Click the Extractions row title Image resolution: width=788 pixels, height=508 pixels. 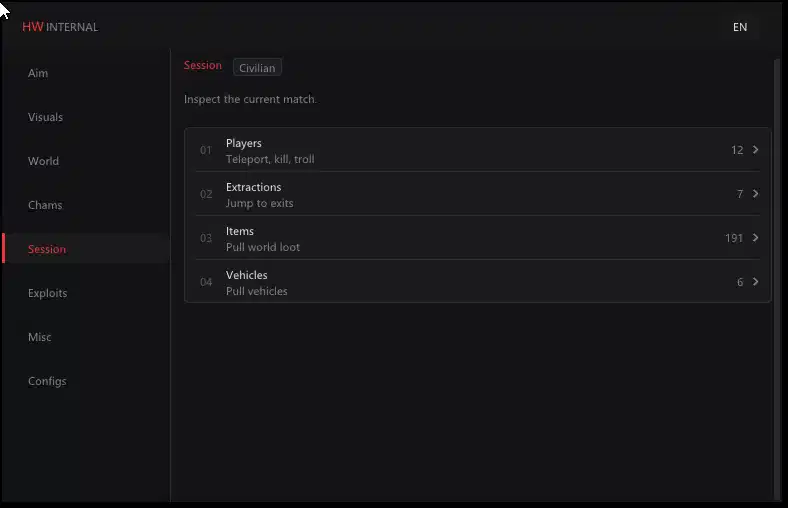[x=253, y=187]
